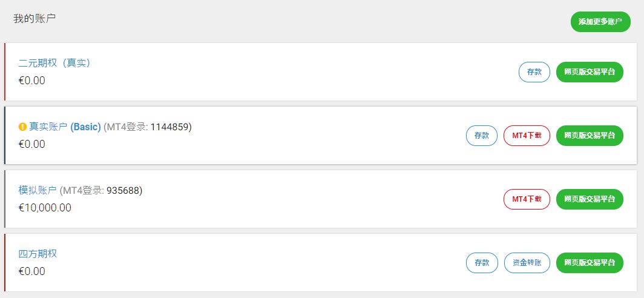Open the 四方期权 account link
Image resolution: width=644 pixels, height=298 pixels.
pos(38,254)
